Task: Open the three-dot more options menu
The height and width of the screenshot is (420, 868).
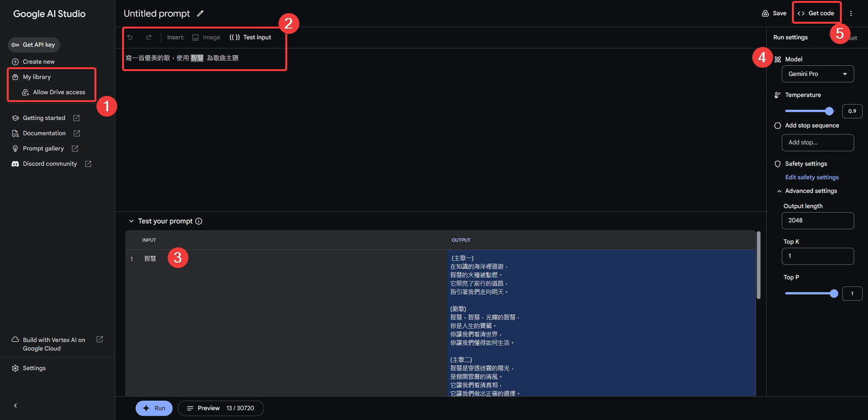Action: tap(851, 14)
